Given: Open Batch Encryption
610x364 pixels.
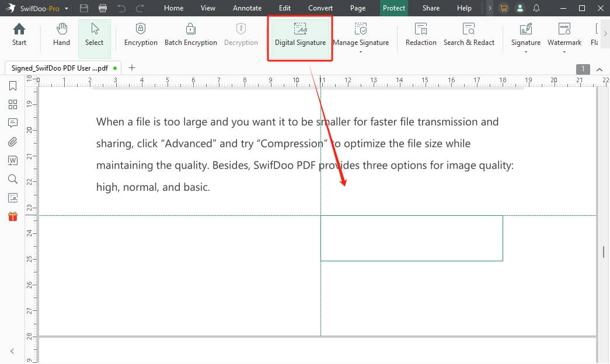Looking at the screenshot, I should (190, 34).
